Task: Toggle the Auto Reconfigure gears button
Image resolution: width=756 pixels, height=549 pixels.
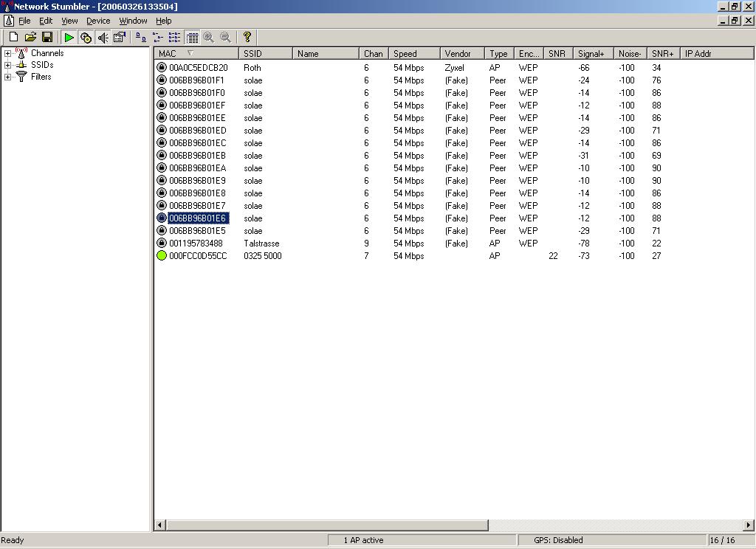Action: [86, 37]
